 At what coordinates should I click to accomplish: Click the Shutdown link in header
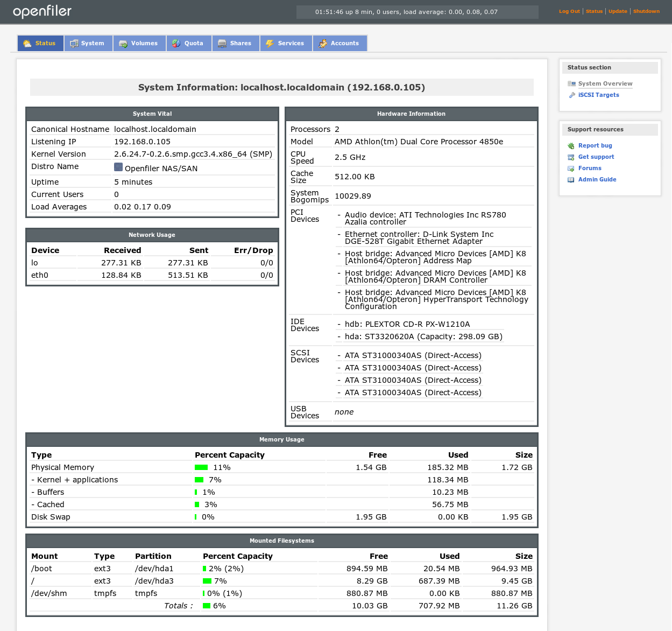pyautogui.click(x=646, y=11)
